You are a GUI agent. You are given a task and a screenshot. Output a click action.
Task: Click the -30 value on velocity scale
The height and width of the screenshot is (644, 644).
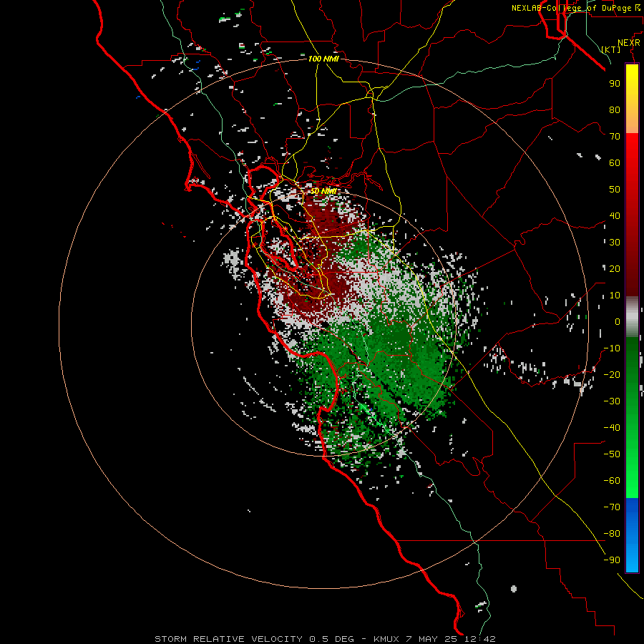pyautogui.click(x=612, y=401)
